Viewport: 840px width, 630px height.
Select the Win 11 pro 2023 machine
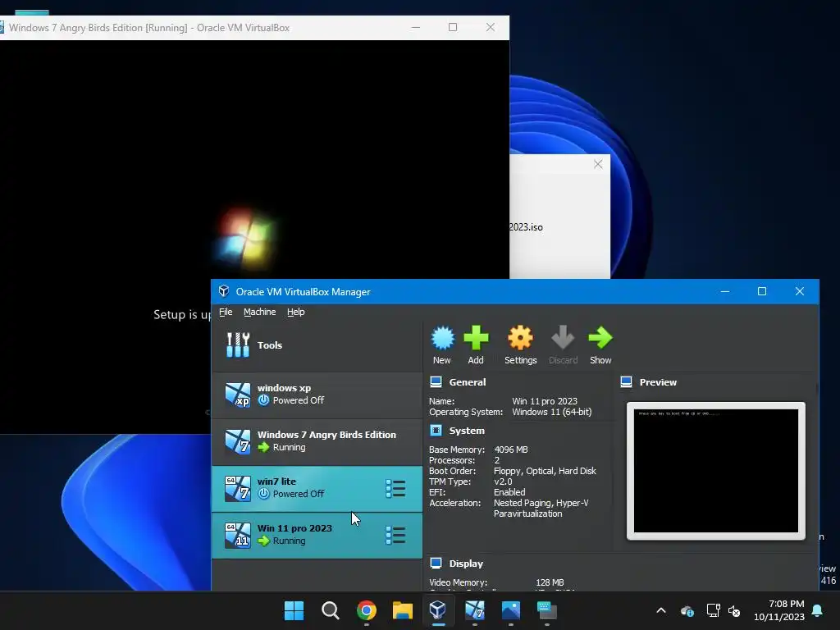point(317,535)
